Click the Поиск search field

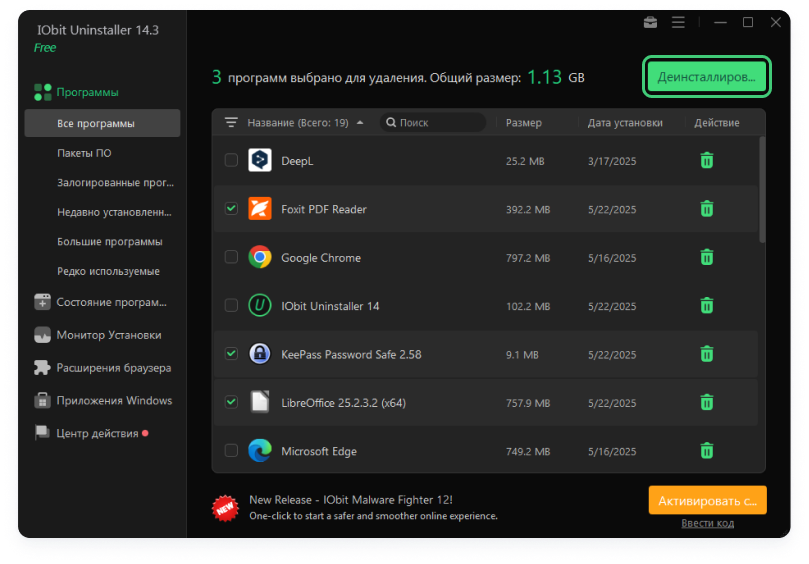tap(433, 123)
